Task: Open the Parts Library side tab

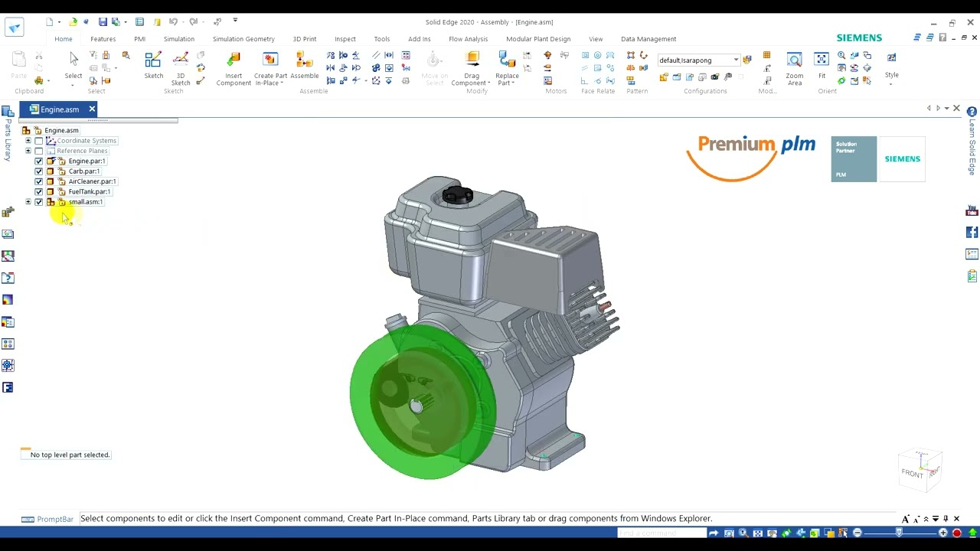Action: coord(8,134)
